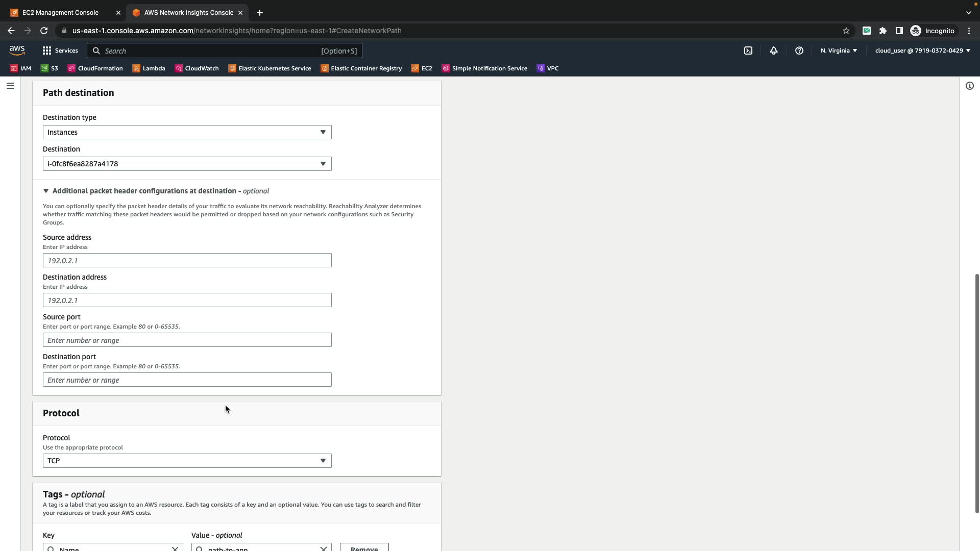Open the info panel icon
This screenshot has height=551, width=980.
969,86
